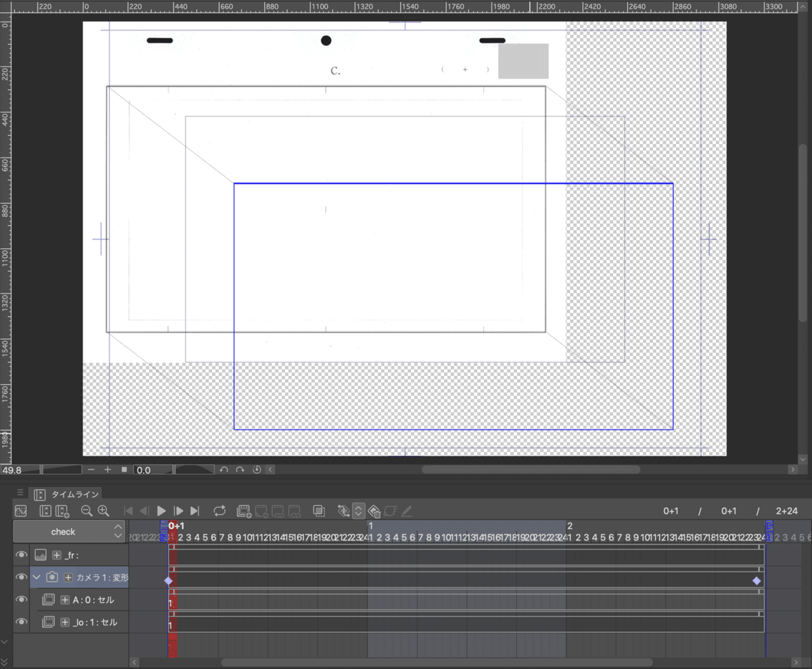Jump to the last frame with skip-end control
This screenshot has height=669, width=812.
pos(195,511)
